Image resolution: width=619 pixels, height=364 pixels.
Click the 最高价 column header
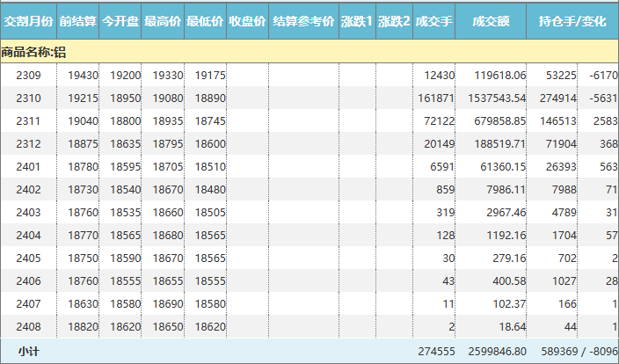[x=163, y=20]
